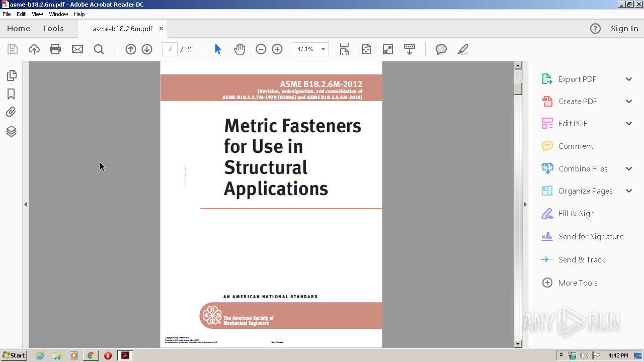Viewport: 644px width, 362px height.
Task: Click the scrollbar down arrow
Action: [518, 344]
